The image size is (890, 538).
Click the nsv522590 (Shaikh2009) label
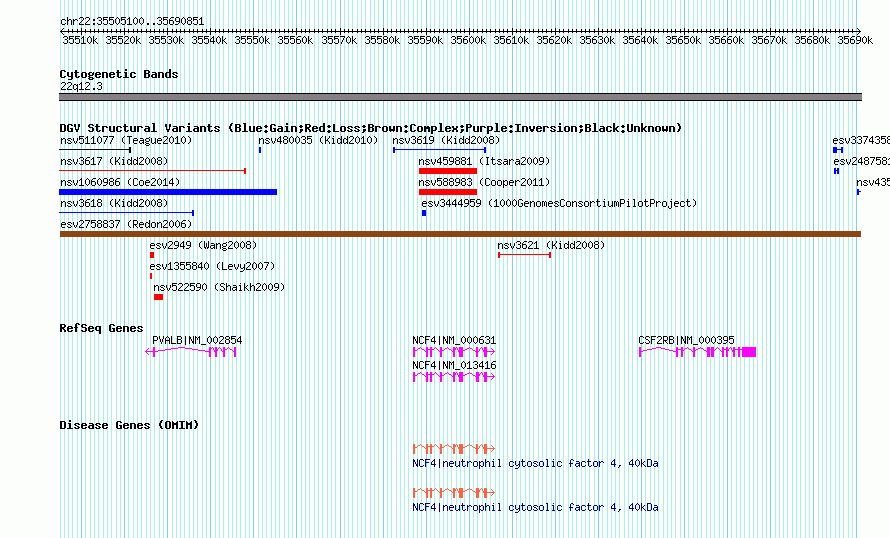[219, 287]
